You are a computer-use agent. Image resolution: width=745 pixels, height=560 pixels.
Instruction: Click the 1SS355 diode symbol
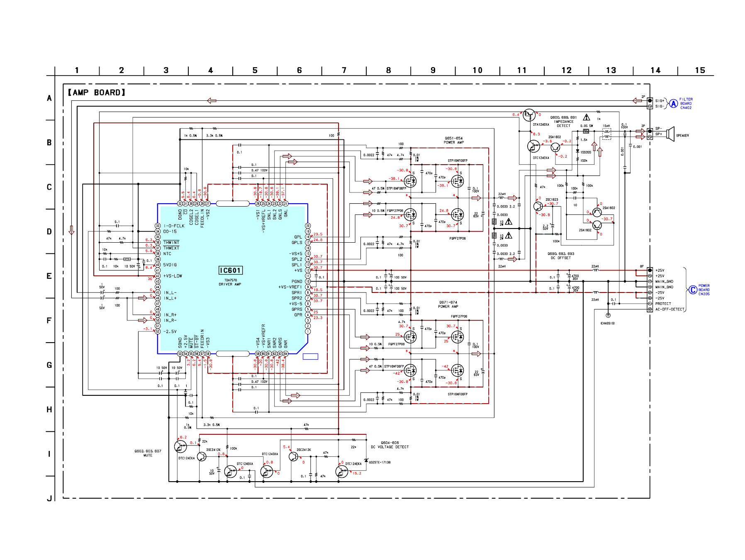pyautogui.click(x=577, y=151)
